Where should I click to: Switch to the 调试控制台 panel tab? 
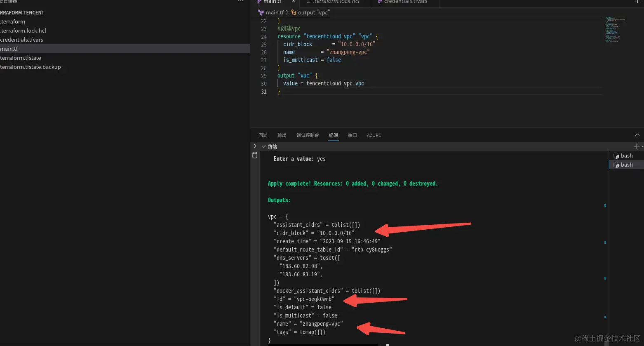tap(308, 135)
